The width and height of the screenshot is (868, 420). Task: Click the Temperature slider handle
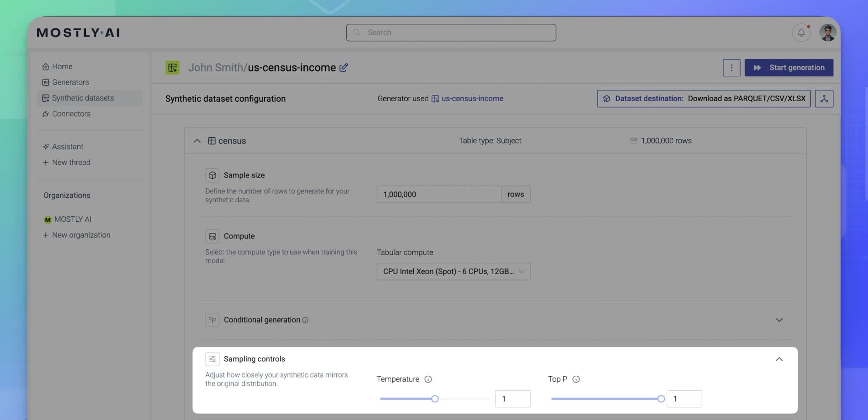pyautogui.click(x=435, y=399)
